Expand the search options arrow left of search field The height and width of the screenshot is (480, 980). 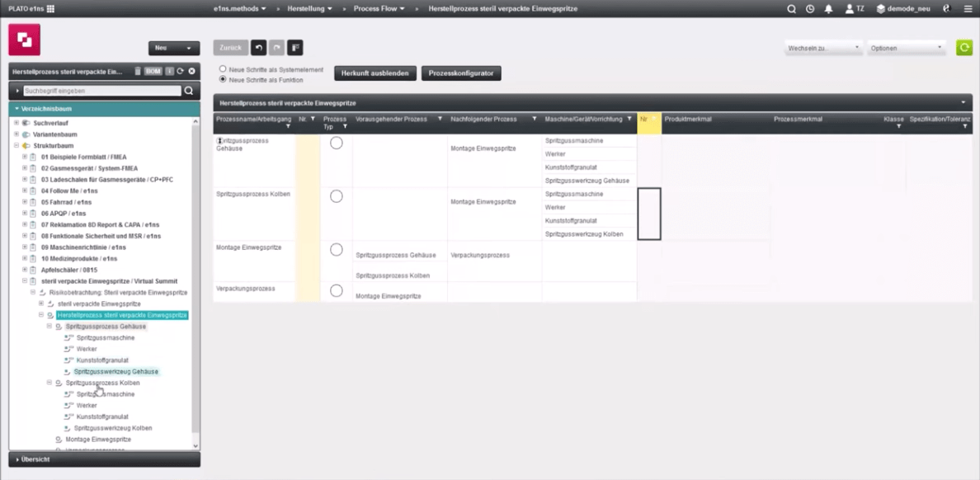tap(17, 92)
